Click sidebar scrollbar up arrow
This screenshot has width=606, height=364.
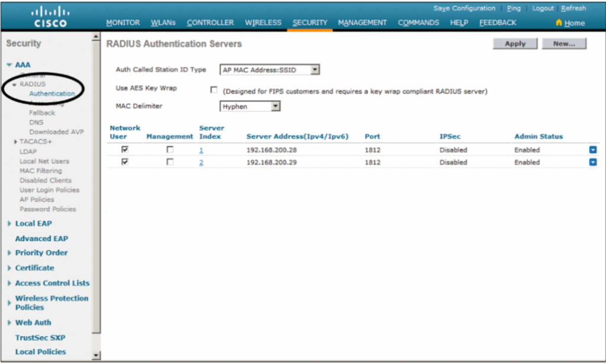click(96, 36)
